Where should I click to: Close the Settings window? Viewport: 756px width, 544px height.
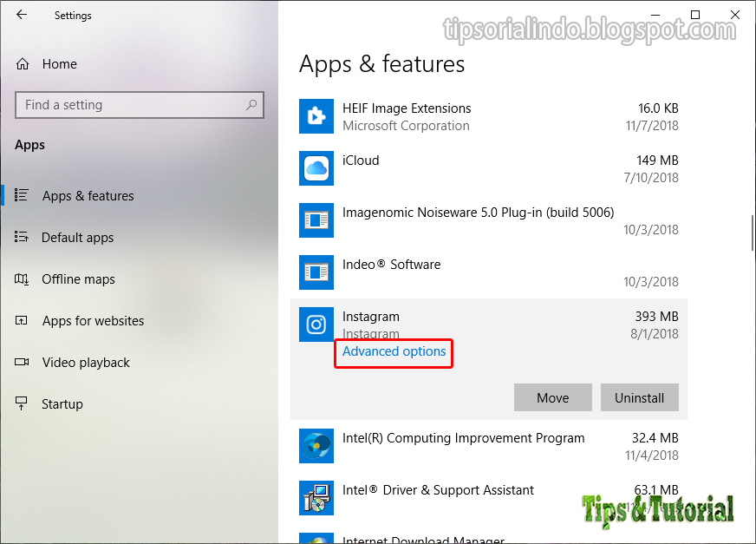[735, 15]
